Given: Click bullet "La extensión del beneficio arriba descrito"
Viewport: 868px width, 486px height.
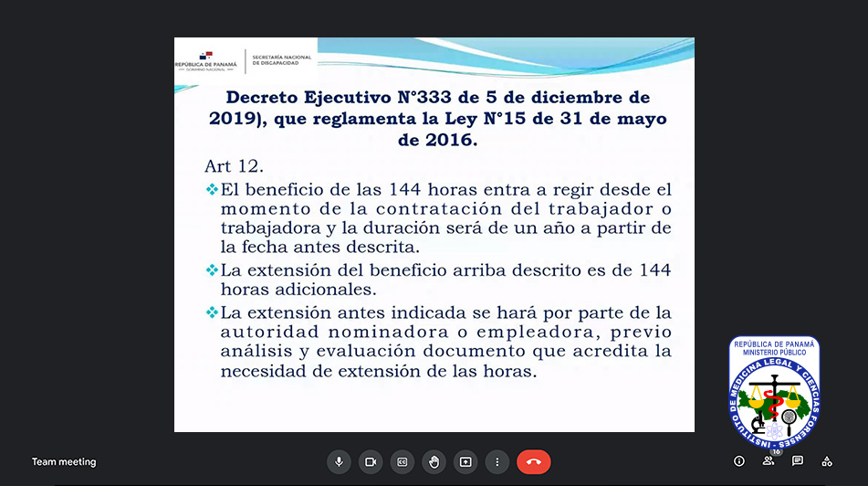Looking at the screenshot, I should (438, 280).
